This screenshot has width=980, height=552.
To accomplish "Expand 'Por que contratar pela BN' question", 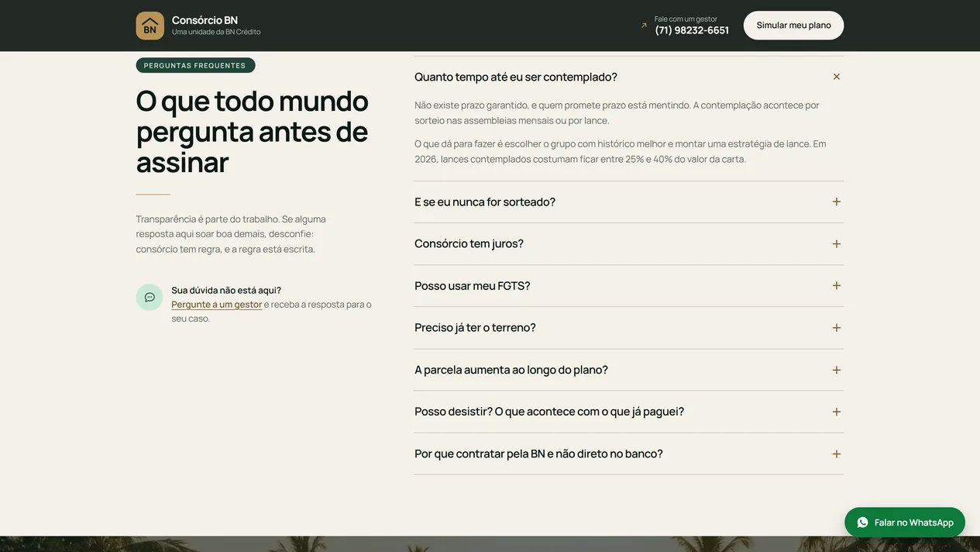I will point(628,454).
